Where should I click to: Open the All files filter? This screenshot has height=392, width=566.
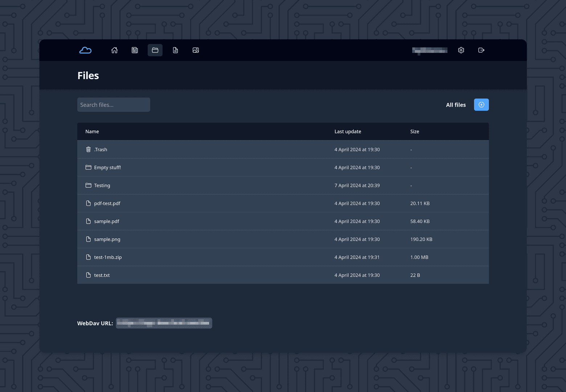[456, 105]
